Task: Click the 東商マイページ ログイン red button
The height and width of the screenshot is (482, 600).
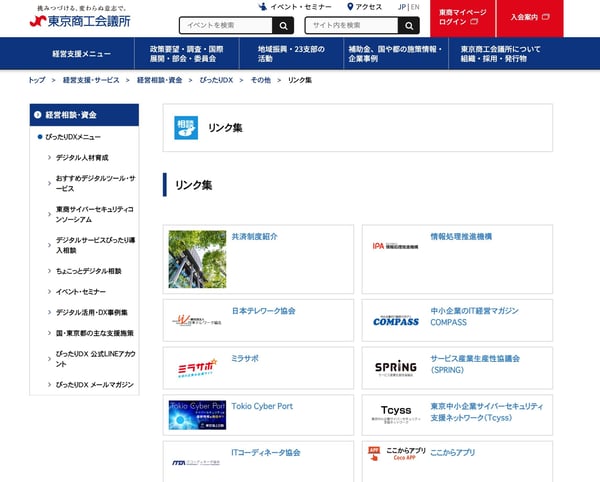Action: (462, 18)
